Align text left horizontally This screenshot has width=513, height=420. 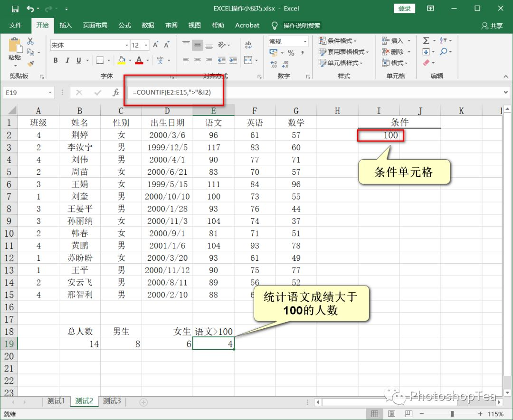tap(186, 60)
